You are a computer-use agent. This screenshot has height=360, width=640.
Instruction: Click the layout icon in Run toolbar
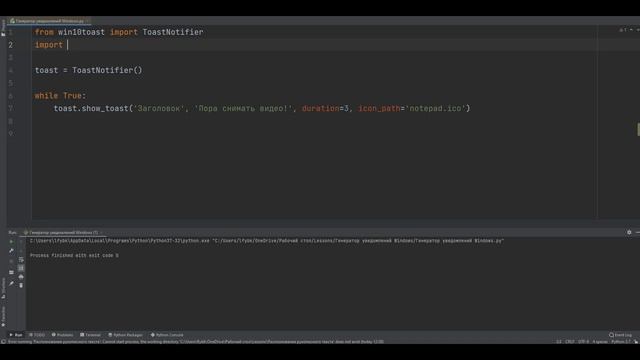click(x=11, y=272)
